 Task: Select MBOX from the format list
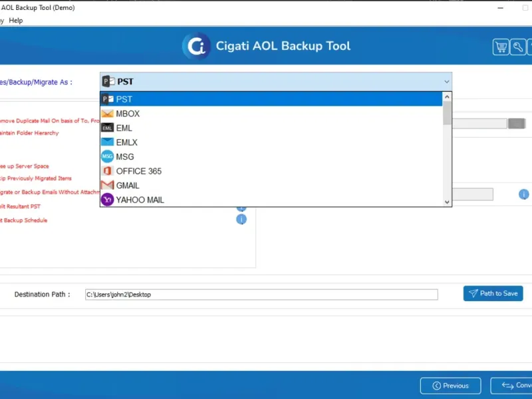coord(271,114)
